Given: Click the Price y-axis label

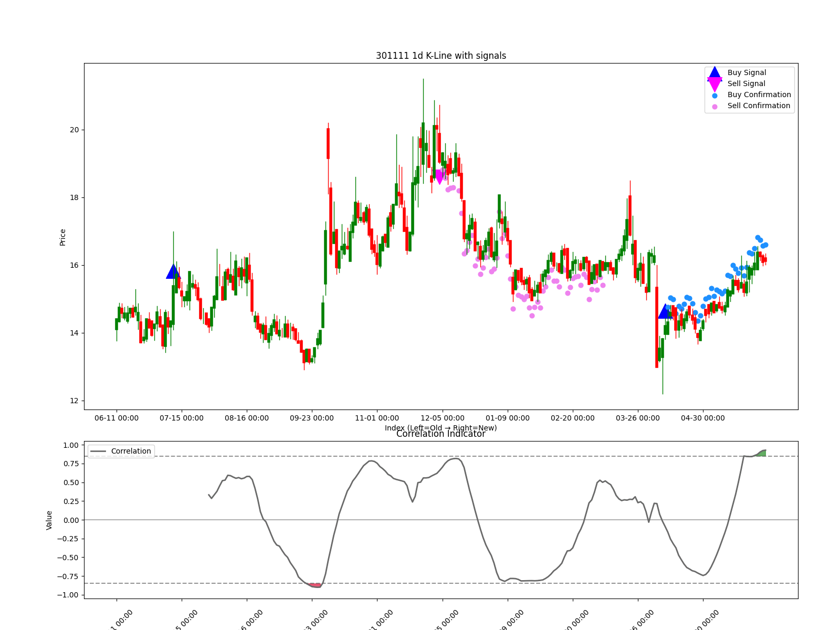Looking at the screenshot, I should 62,237.
